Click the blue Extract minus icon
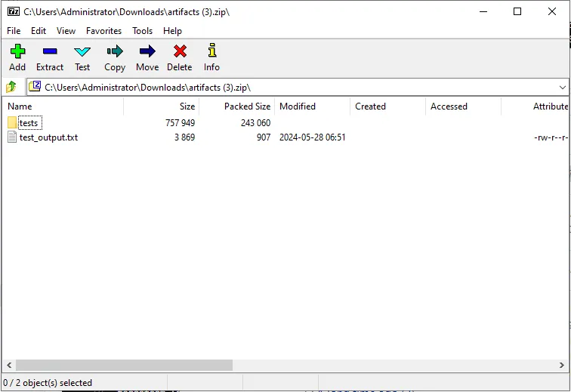Screen dimensions: 571x392 (x=50, y=51)
